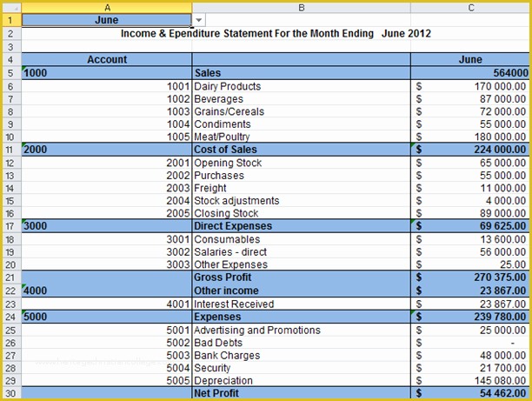Click the select-all corner box
Image resolution: width=532 pixels, height=401 pixels.
click(11, 8)
